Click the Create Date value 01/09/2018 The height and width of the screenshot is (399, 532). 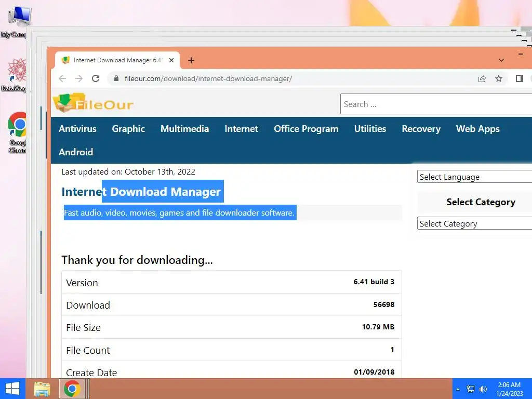pyautogui.click(x=374, y=372)
